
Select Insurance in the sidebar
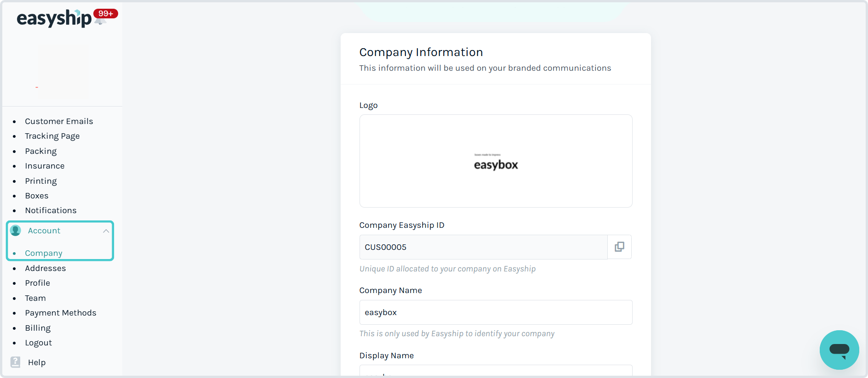point(45,166)
